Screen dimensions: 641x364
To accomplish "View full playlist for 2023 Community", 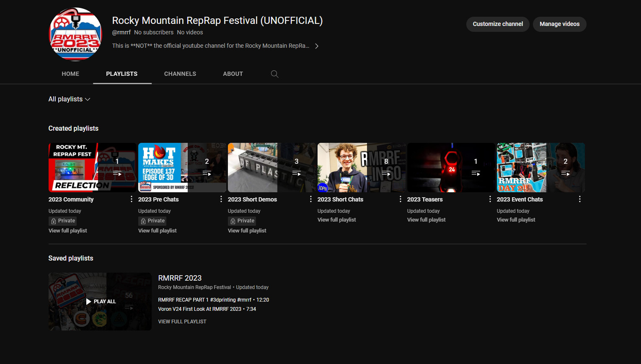I will (68, 231).
